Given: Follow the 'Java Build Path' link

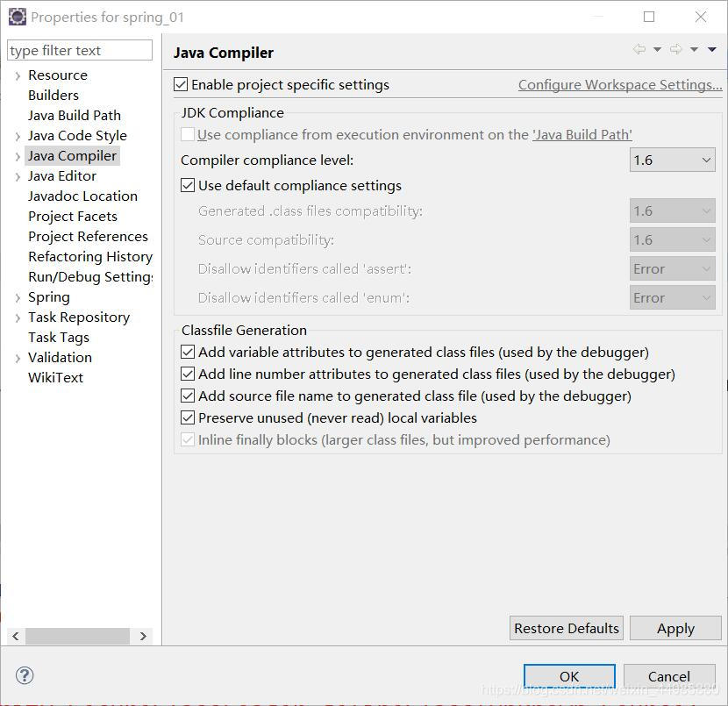Looking at the screenshot, I should (x=582, y=134).
